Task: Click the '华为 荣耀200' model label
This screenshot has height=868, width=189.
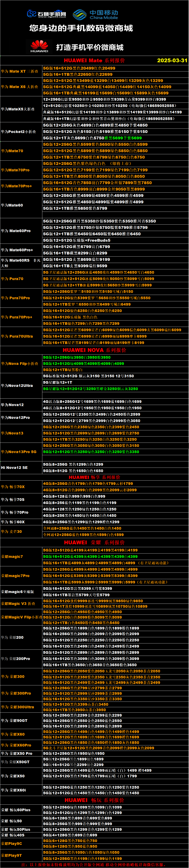Action: tap(12, 638)
